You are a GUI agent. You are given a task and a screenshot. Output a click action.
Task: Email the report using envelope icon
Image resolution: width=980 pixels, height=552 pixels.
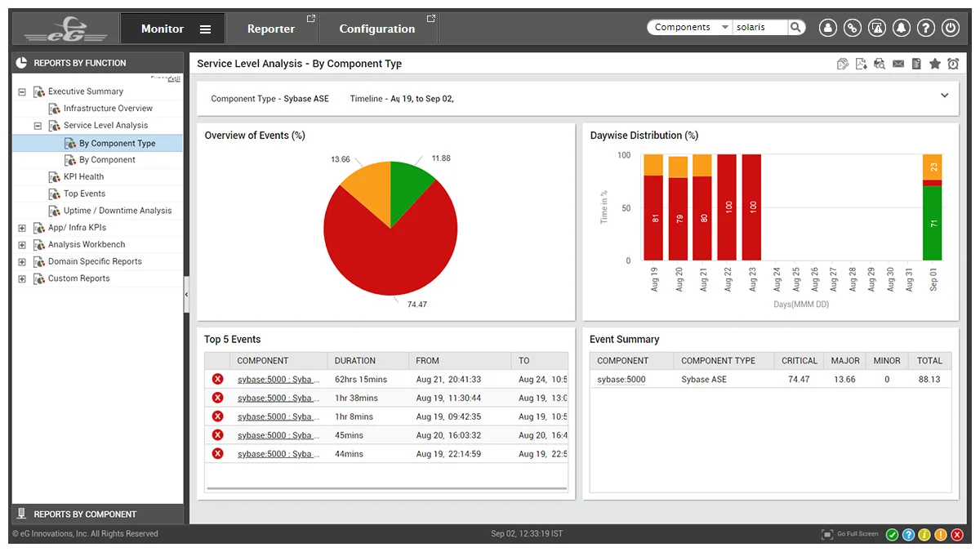[x=898, y=64]
